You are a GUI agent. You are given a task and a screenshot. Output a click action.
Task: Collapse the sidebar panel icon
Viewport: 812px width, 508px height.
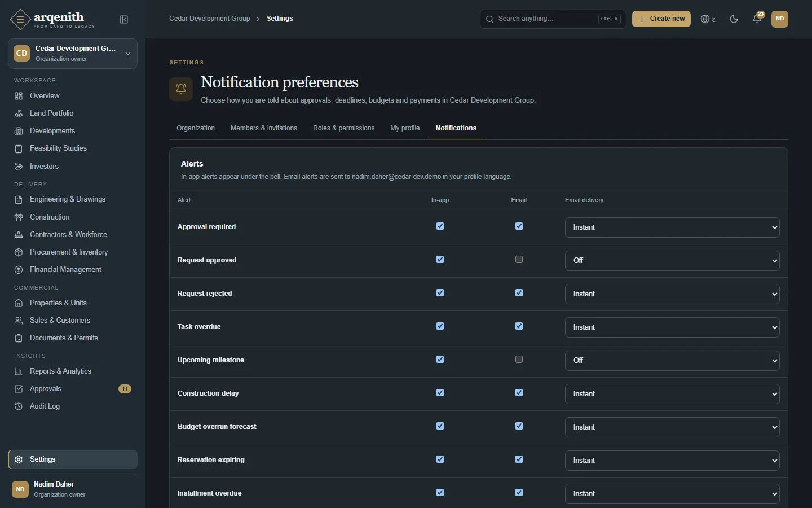(124, 20)
